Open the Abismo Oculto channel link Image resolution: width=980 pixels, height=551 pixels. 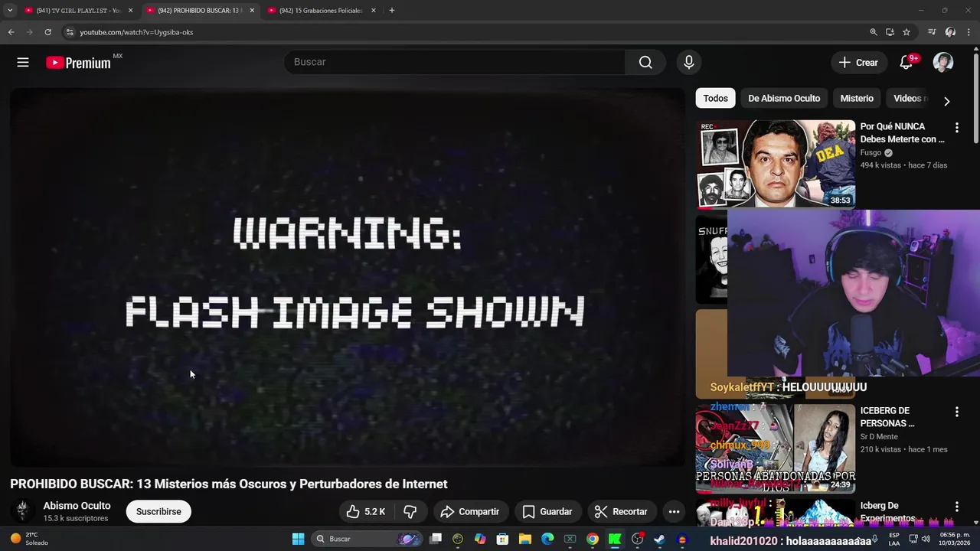77,506
